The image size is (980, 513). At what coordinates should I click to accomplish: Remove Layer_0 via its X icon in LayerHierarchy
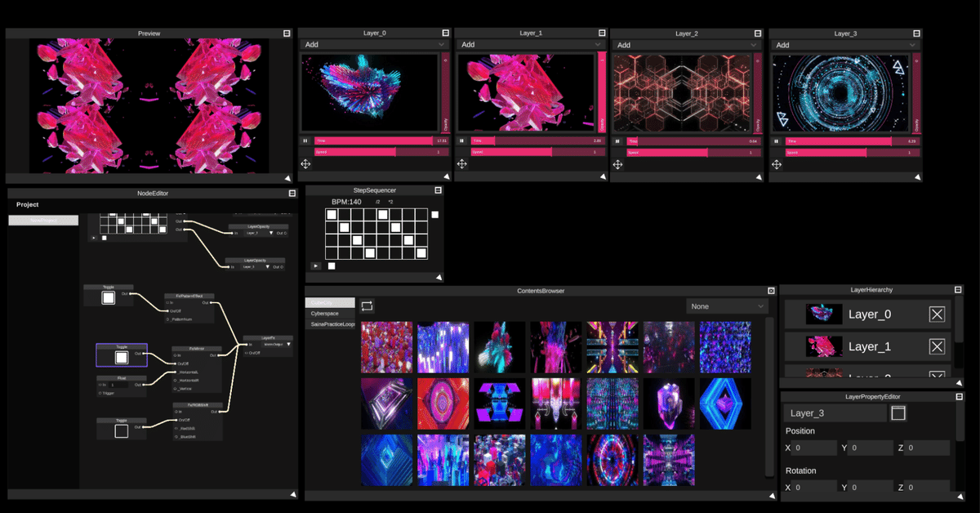click(x=937, y=314)
